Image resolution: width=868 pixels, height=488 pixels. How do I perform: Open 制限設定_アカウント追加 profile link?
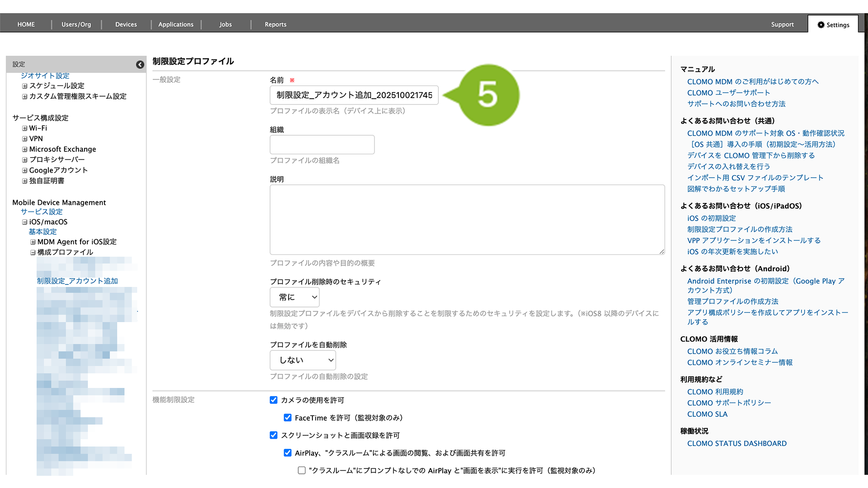pos(77,281)
